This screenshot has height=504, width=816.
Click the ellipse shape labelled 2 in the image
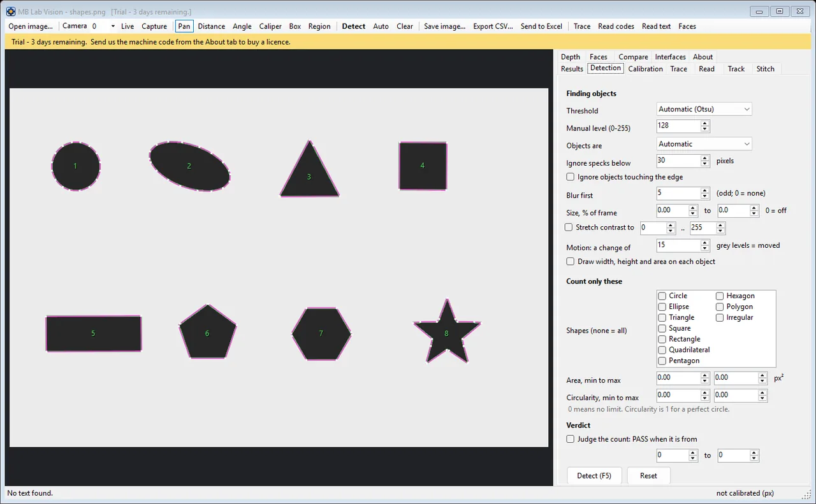(x=189, y=166)
